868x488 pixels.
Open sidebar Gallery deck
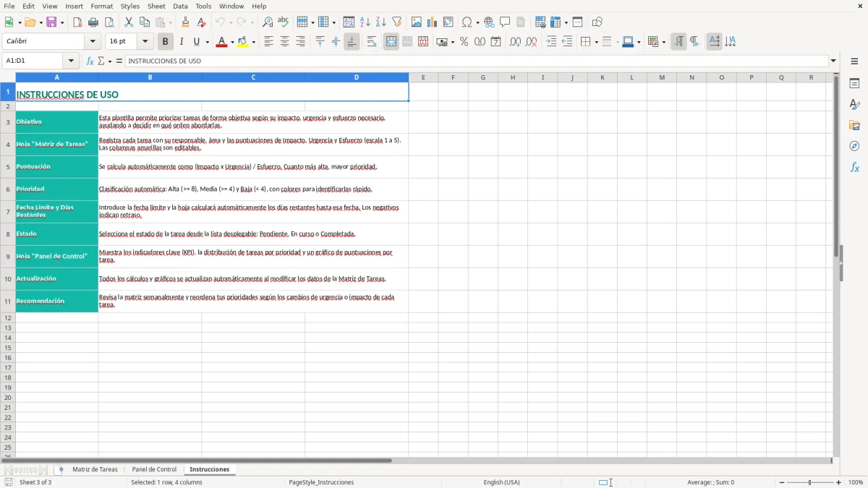[854, 125]
